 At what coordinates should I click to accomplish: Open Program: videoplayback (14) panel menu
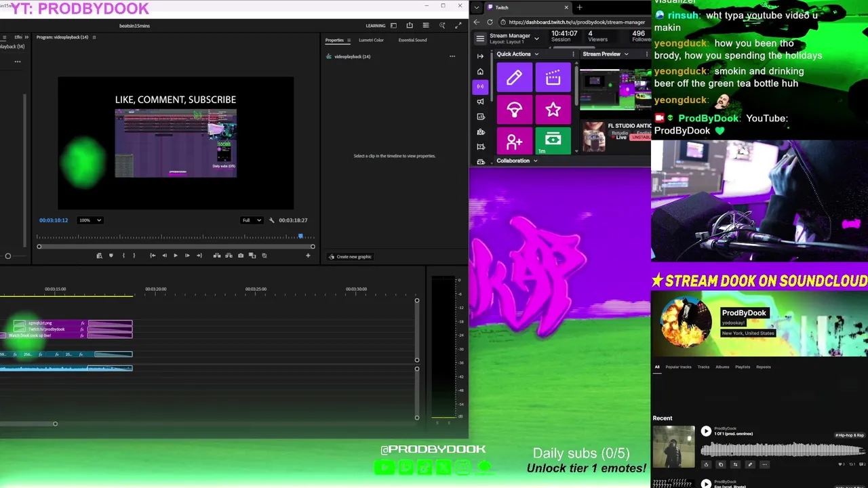(x=94, y=37)
